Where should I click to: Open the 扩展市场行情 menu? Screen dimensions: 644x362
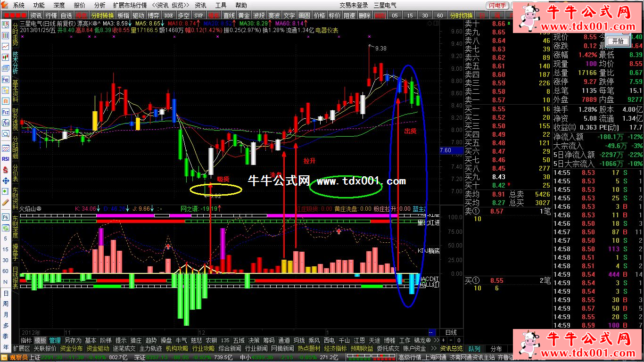[130, 5]
